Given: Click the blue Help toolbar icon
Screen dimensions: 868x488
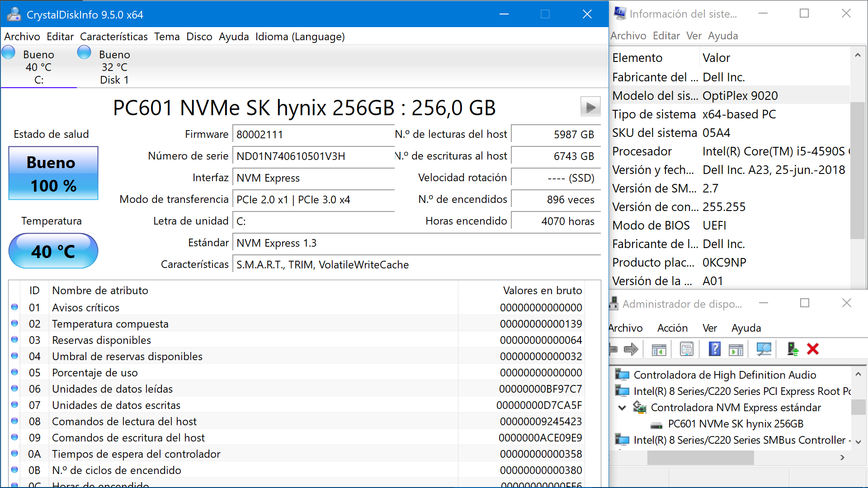Looking at the screenshot, I should (715, 349).
